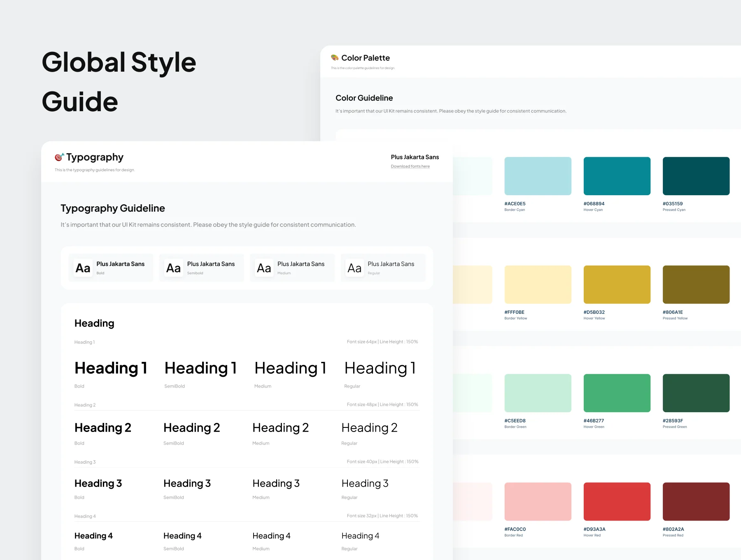Click the Border Red #FAC0C0 swatch
The width and height of the screenshot is (741, 560).
538,502
